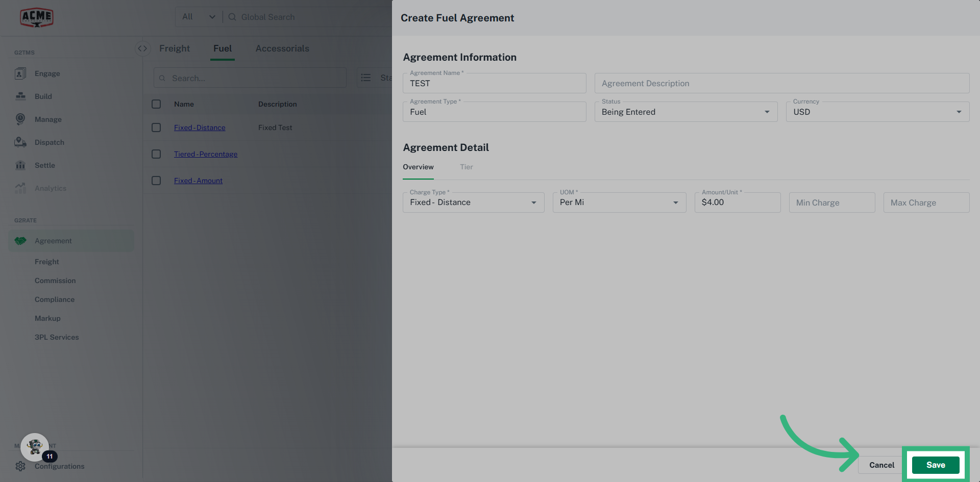The height and width of the screenshot is (482, 980).
Task: Open the Configurations gear icon
Action: 20,466
